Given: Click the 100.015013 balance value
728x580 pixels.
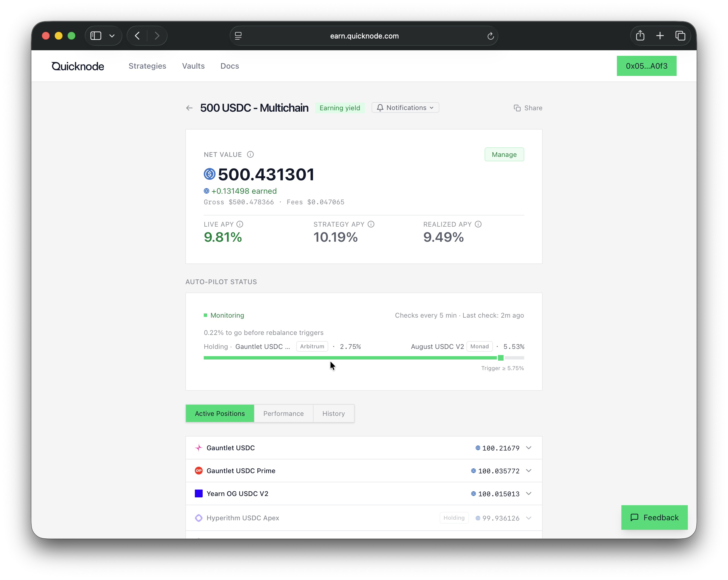Looking at the screenshot, I should pos(499,494).
